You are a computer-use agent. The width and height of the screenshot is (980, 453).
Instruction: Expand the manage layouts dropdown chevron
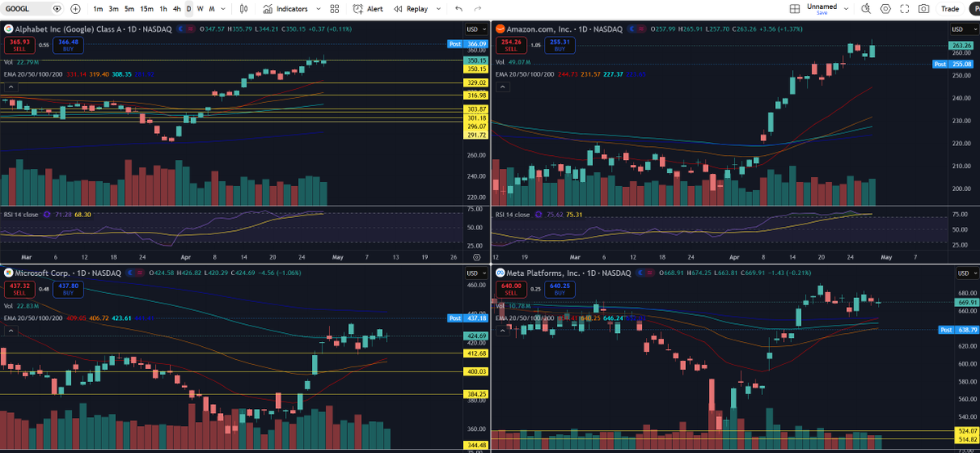(x=845, y=8)
